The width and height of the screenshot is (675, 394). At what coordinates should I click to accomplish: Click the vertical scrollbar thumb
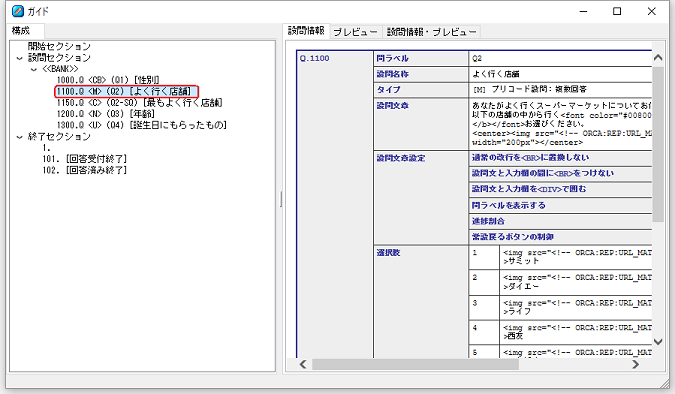[x=658, y=144]
